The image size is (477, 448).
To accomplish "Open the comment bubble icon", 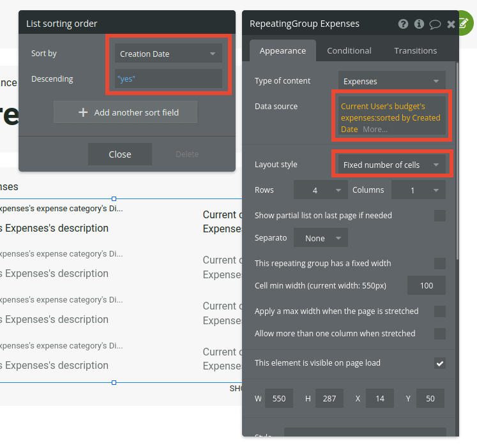I will (x=435, y=24).
